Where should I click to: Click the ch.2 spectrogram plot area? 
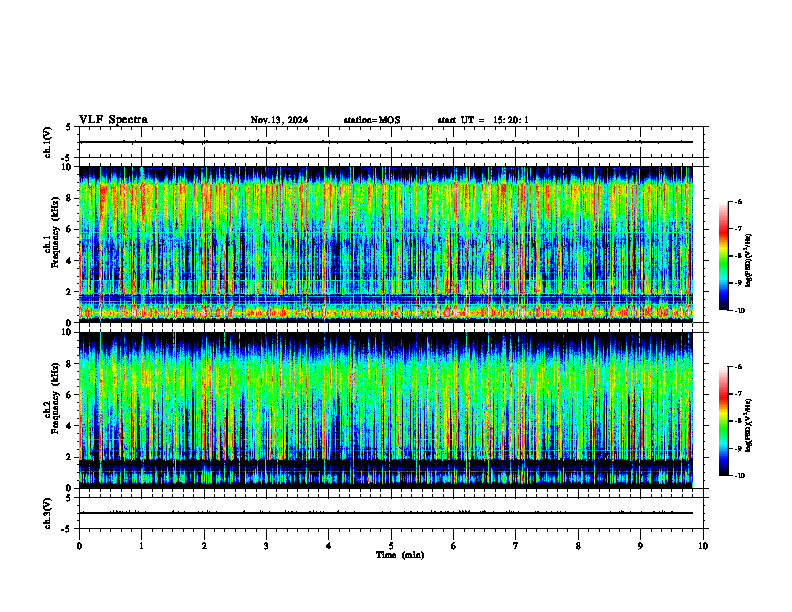tap(386, 410)
